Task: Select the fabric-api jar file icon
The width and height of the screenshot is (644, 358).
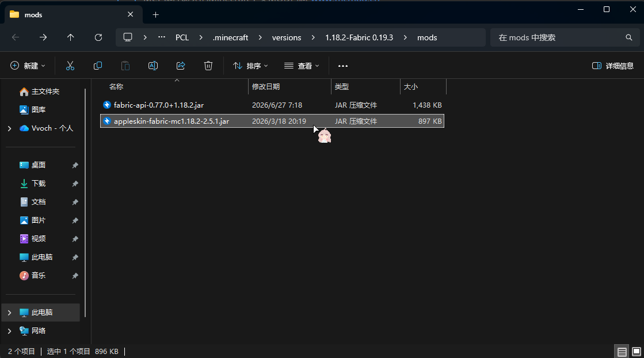Action: [107, 105]
